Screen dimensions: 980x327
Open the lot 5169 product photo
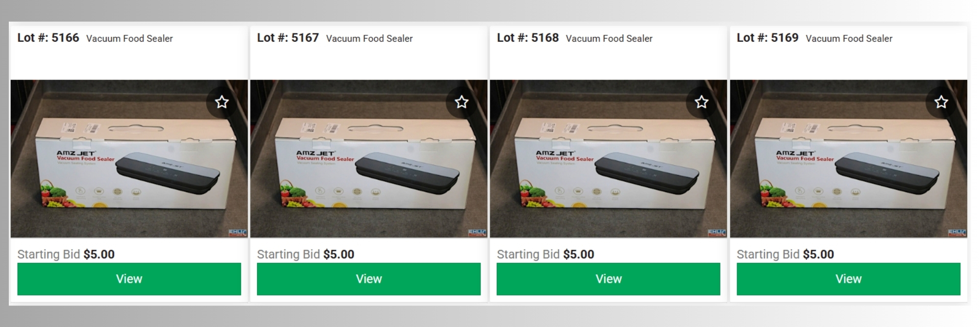coord(849,159)
